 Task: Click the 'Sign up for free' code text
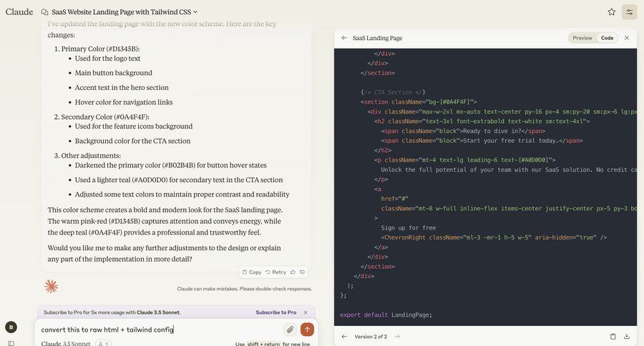coord(409,228)
